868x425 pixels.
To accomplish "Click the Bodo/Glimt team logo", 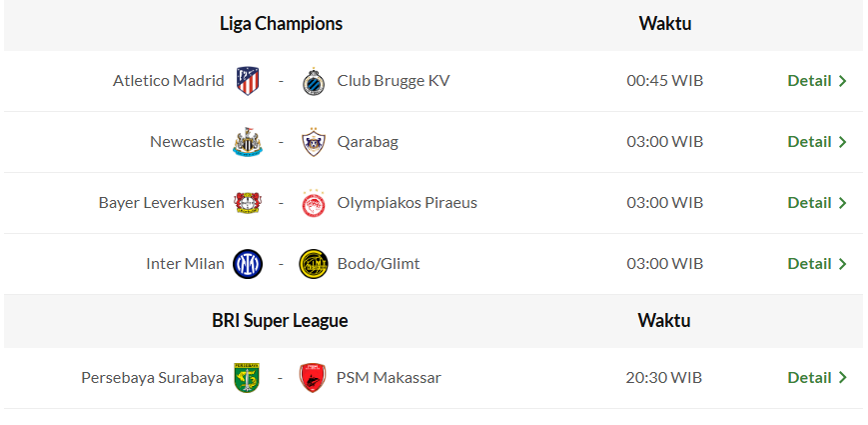I will [x=314, y=264].
